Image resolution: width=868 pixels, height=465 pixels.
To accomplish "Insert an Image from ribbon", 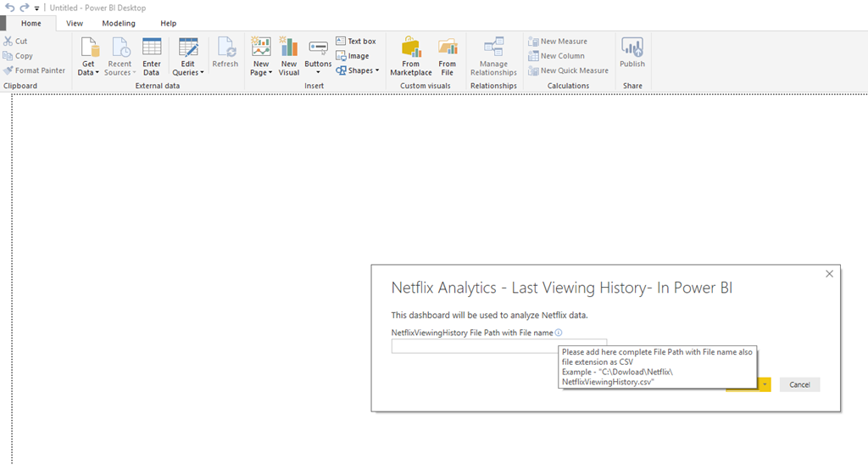I will tap(353, 56).
